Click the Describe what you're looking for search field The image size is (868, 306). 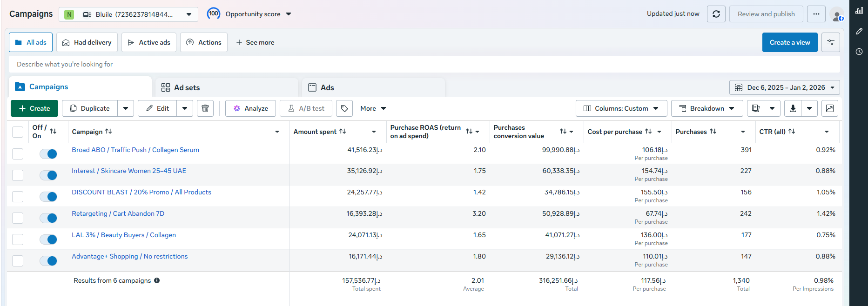(424, 64)
